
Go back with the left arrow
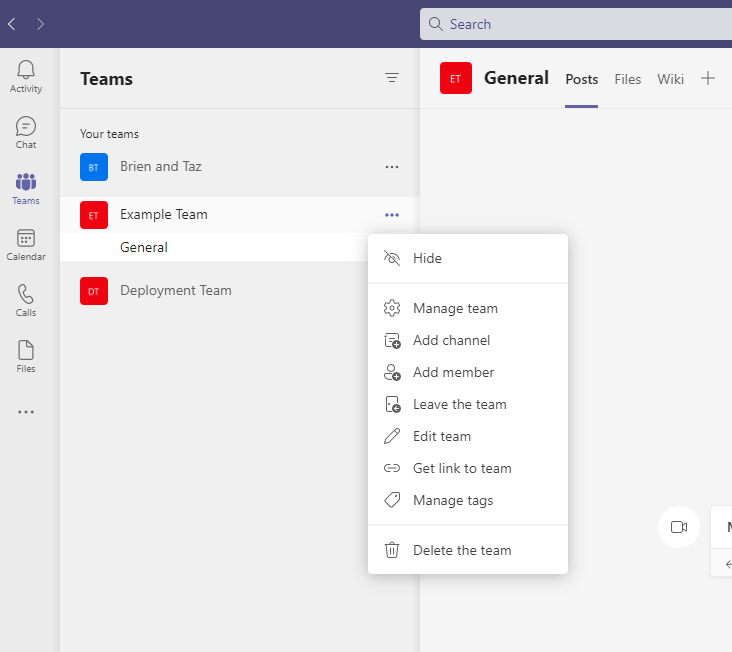12,24
